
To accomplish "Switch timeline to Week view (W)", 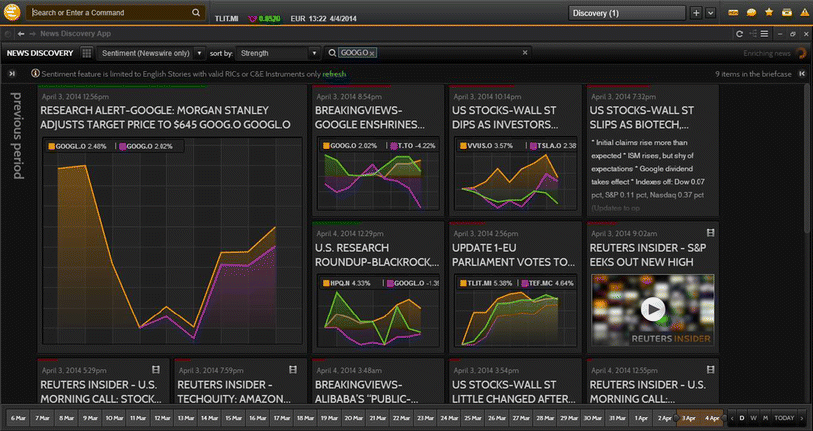I will click(754, 418).
